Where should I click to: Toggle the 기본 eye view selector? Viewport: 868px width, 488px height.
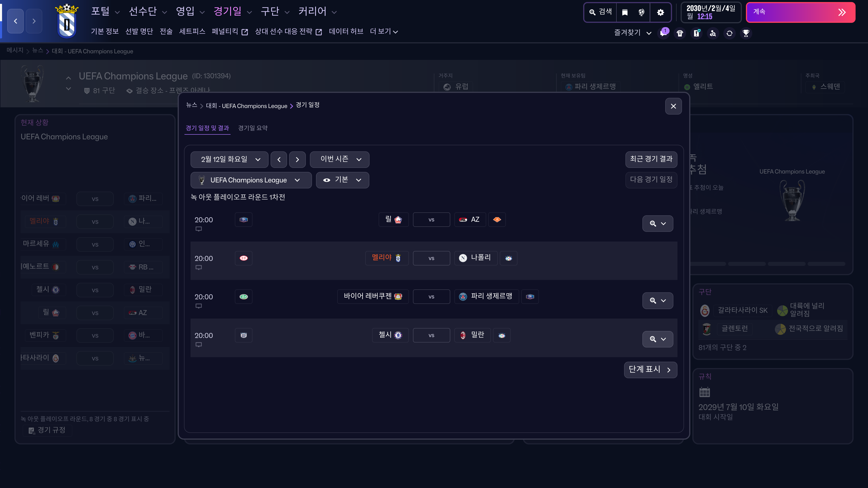click(x=342, y=180)
